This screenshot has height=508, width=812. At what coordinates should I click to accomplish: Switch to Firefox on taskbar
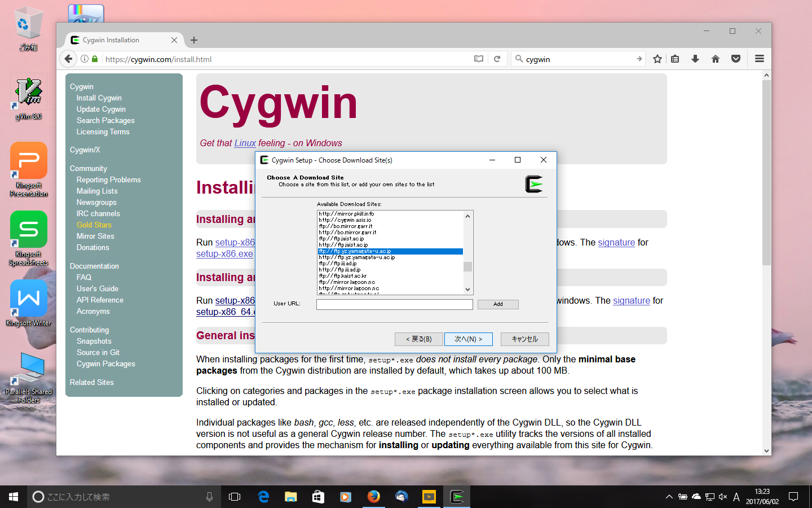coord(373,497)
